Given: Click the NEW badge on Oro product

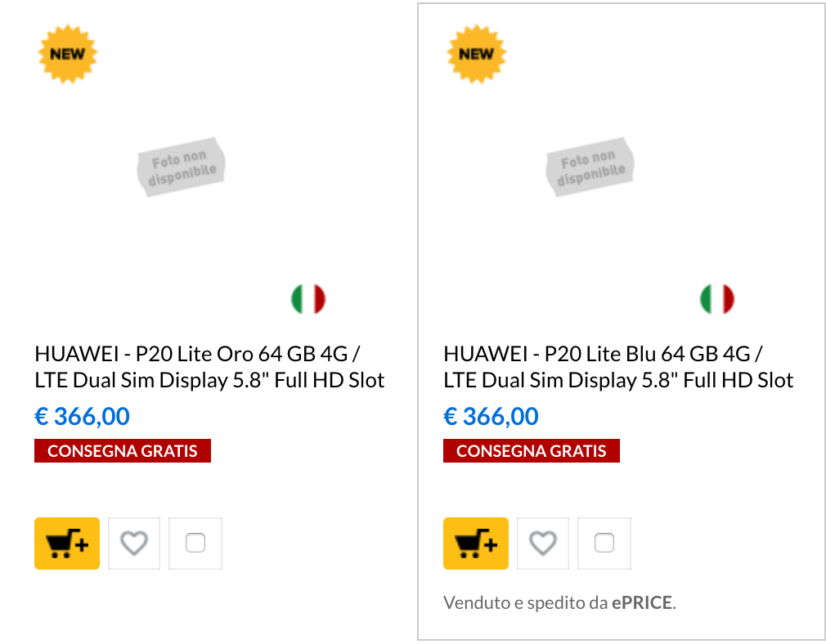Looking at the screenshot, I should 68,54.
